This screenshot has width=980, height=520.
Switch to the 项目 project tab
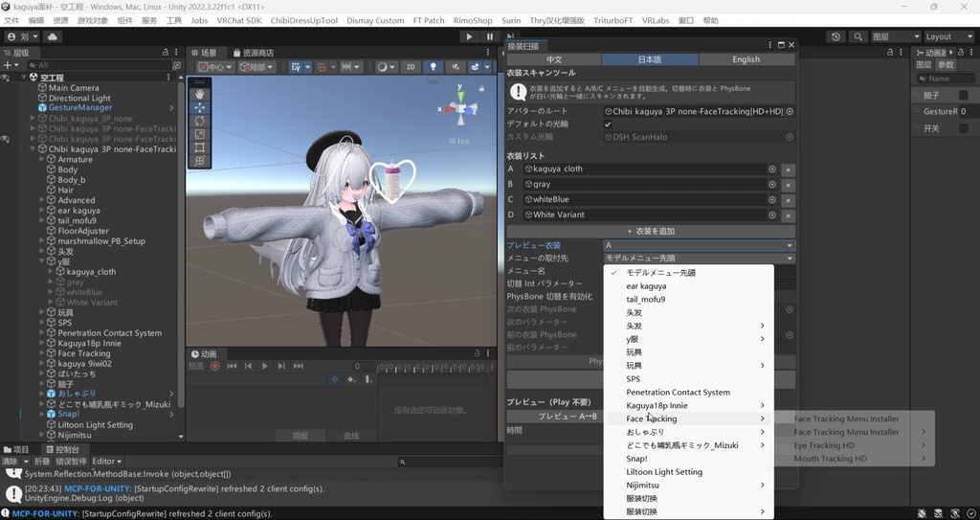(x=16, y=449)
